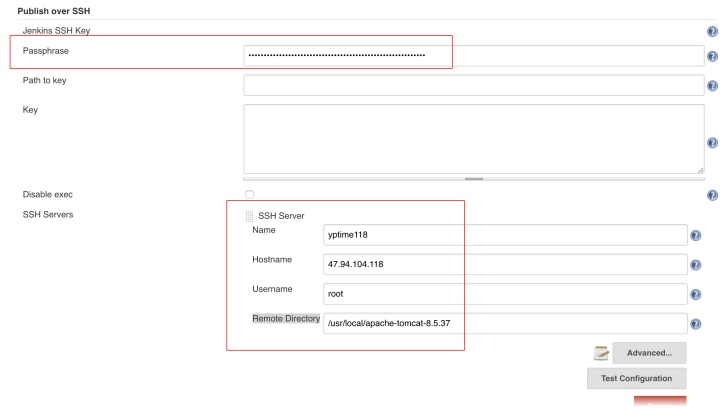The image size is (720, 414).
Task: Click notepad icon beside Advanced button
Action: pyautogui.click(x=601, y=353)
